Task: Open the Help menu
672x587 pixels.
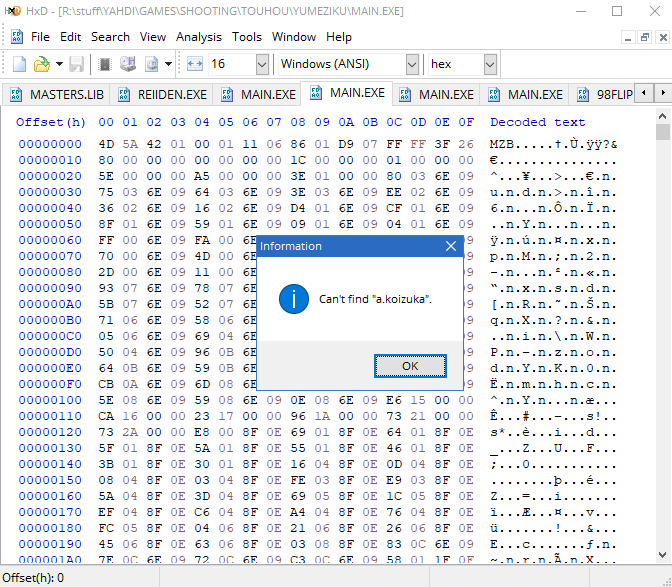Action: pos(339,37)
